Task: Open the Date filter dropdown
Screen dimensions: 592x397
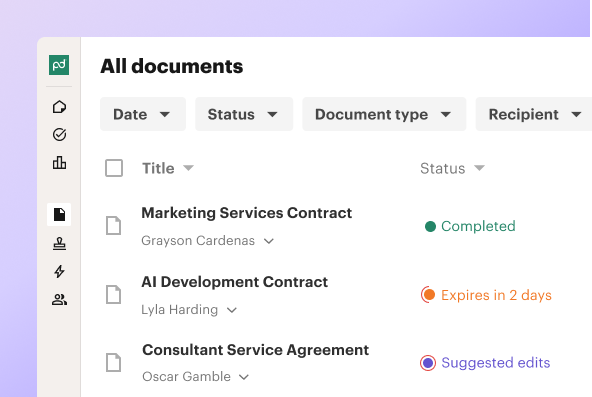Action: pyautogui.click(x=143, y=114)
